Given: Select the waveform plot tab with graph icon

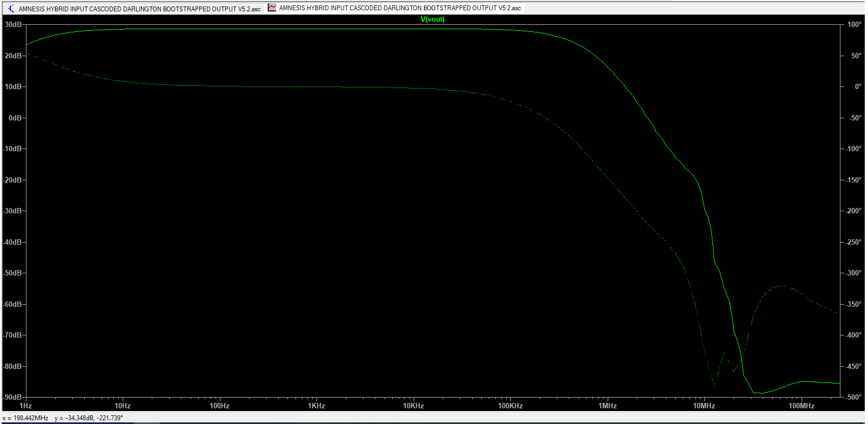Looking at the screenshot, I should [395, 8].
